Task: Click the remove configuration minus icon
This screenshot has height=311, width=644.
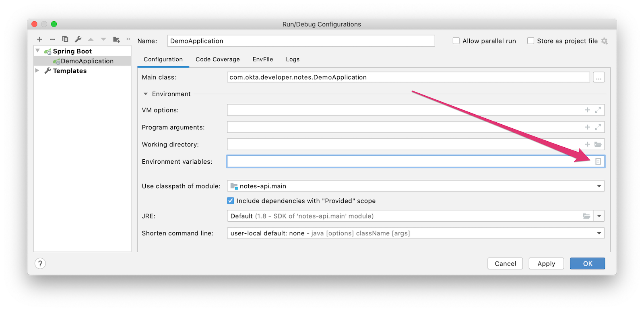Action: [52, 39]
